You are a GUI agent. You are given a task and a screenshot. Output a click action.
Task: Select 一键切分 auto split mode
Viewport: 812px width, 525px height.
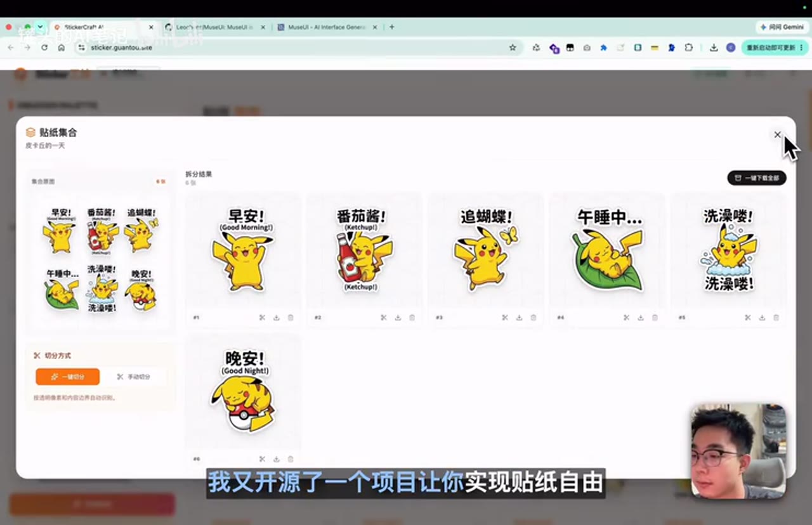click(x=67, y=377)
